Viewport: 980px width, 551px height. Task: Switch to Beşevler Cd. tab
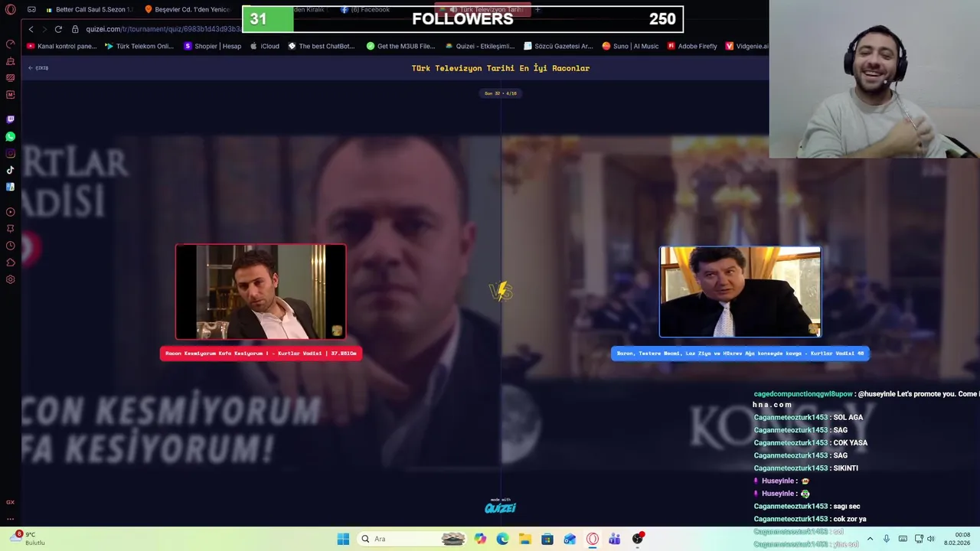pyautogui.click(x=188, y=10)
